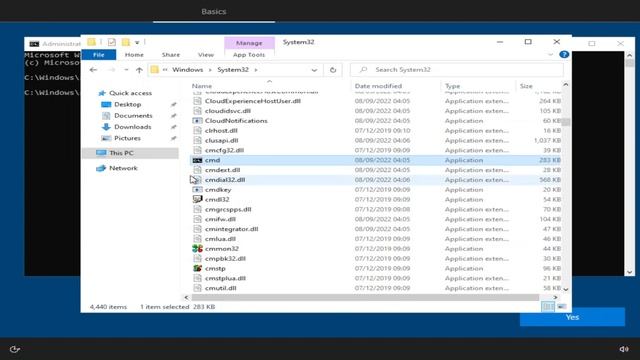
Task: Open the View ribbon tab
Action: point(206,55)
